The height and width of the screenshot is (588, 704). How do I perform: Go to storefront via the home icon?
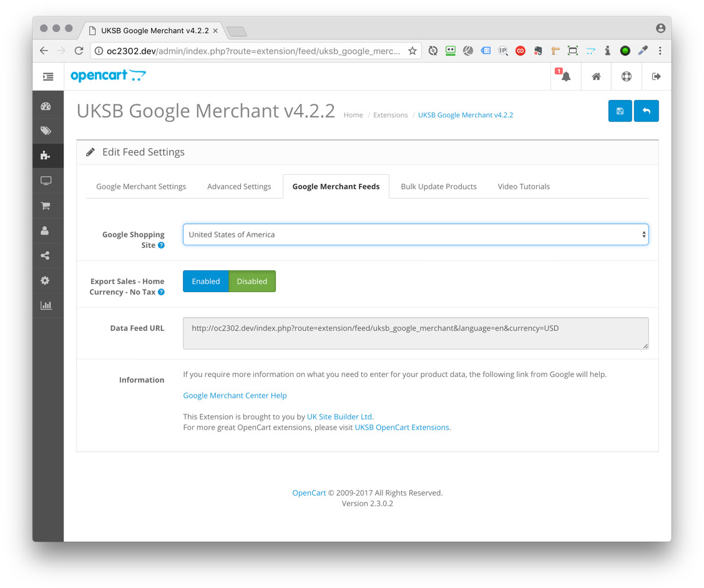[596, 76]
